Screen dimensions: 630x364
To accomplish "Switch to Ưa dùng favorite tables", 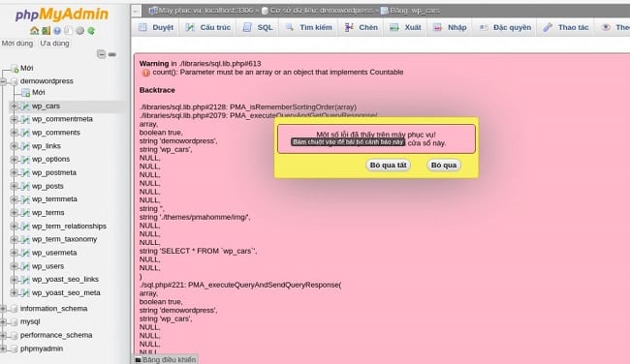I will [x=54, y=44].
